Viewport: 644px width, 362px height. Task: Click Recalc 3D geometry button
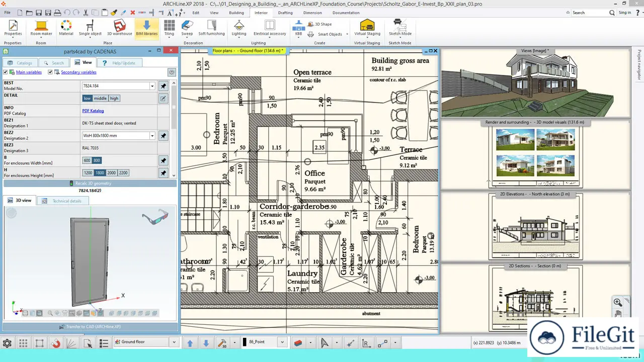[91, 183]
